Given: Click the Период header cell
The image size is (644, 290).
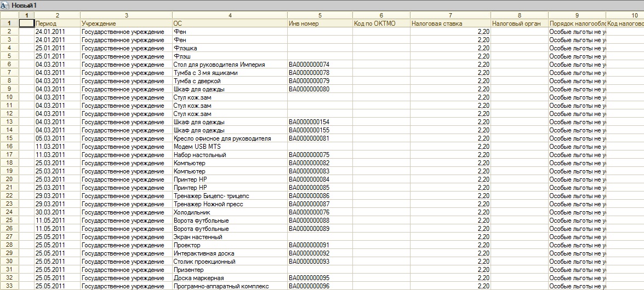Looking at the screenshot, I should pyautogui.click(x=57, y=24).
